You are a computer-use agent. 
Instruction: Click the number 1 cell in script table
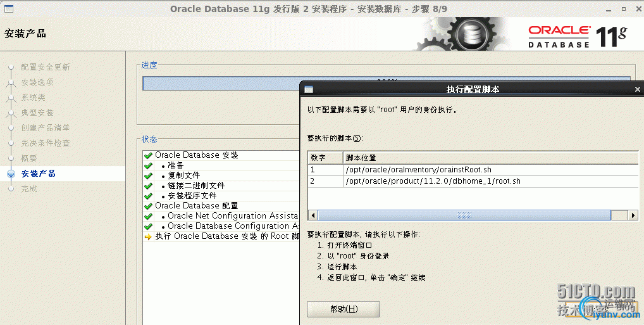click(326, 170)
